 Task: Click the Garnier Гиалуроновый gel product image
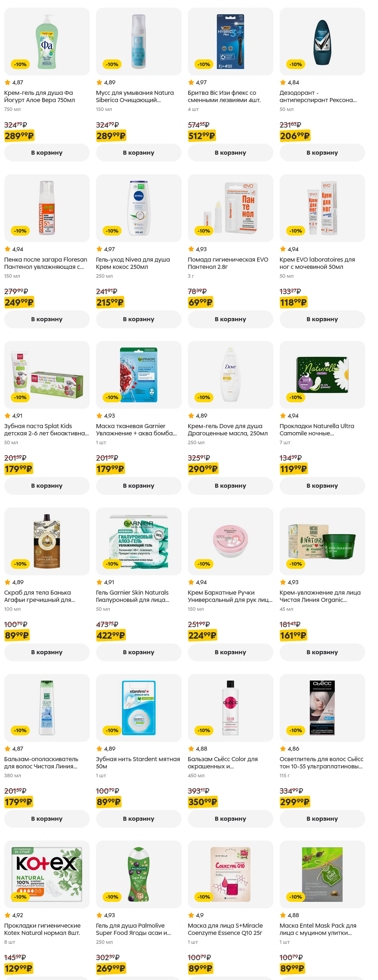pyautogui.click(x=139, y=541)
